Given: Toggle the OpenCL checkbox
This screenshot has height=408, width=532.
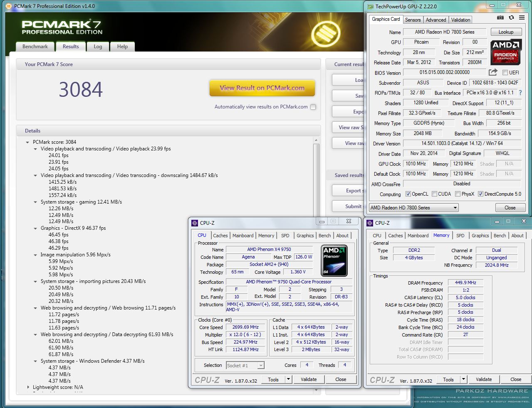Looking at the screenshot, I should pyautogui.click(x=408, y=194).
